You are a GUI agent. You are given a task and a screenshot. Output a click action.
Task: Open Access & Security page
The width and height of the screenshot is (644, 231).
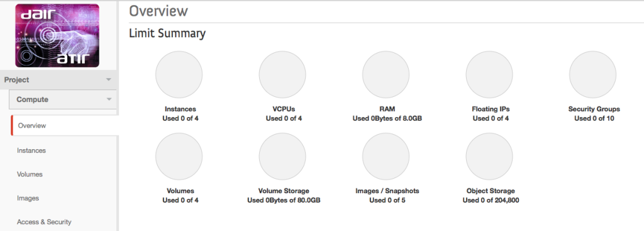pyautogui.click(x=44, y=222)
